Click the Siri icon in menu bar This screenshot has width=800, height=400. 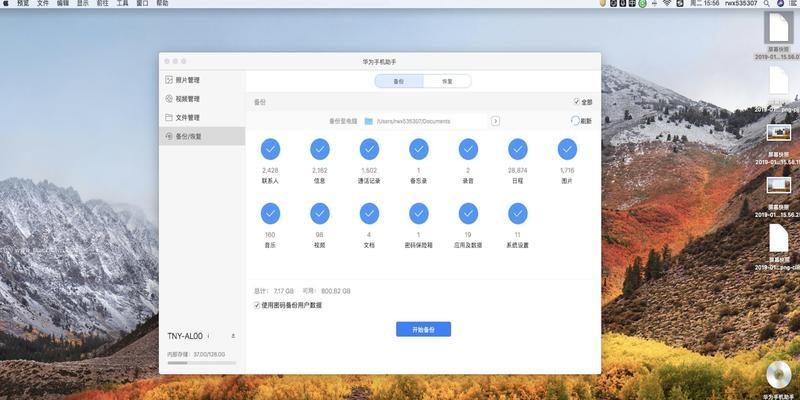coord(780,3)
